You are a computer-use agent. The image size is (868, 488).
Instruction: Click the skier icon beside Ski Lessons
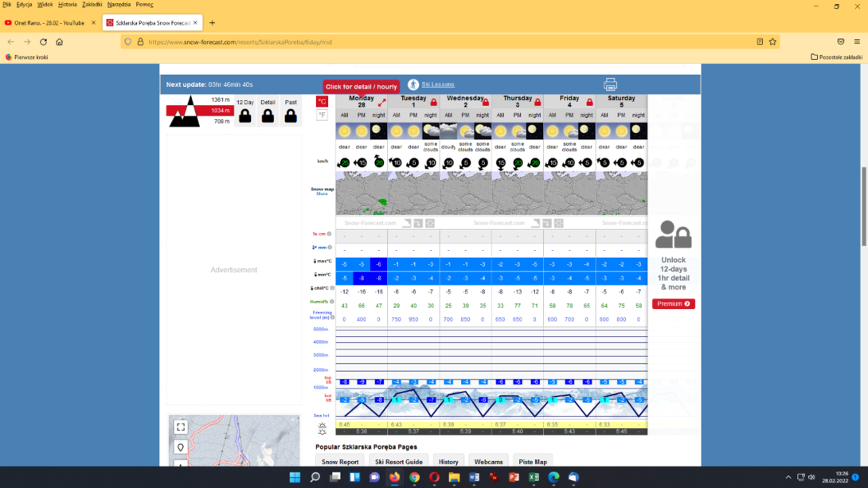pos(413,84)
